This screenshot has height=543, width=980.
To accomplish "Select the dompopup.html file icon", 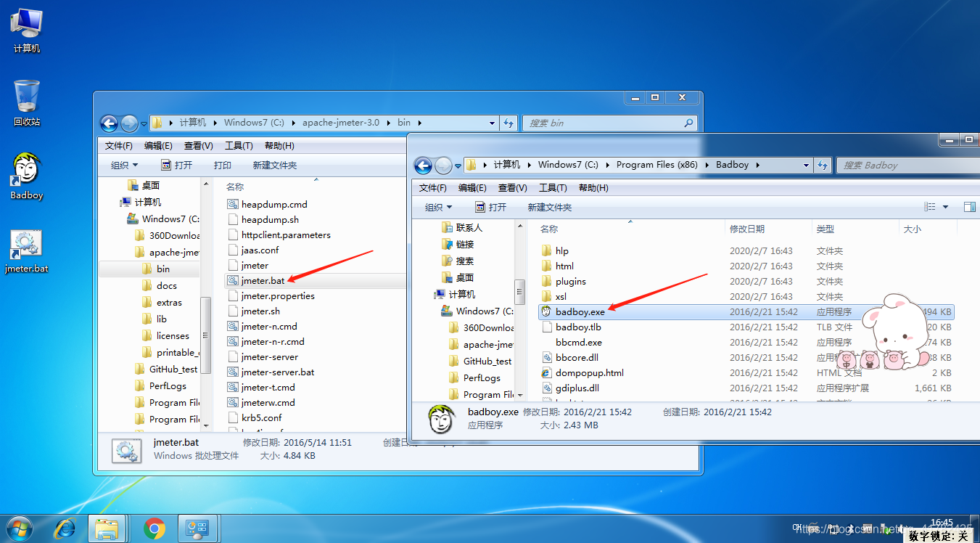I will pyautogui.click(x=546, y=372).
